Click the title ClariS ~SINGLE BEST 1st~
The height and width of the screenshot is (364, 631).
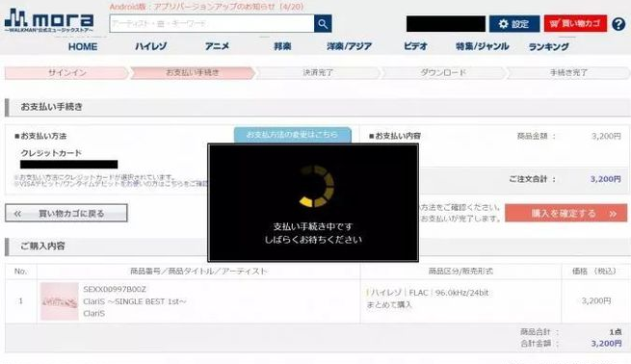tap(135, 301)
